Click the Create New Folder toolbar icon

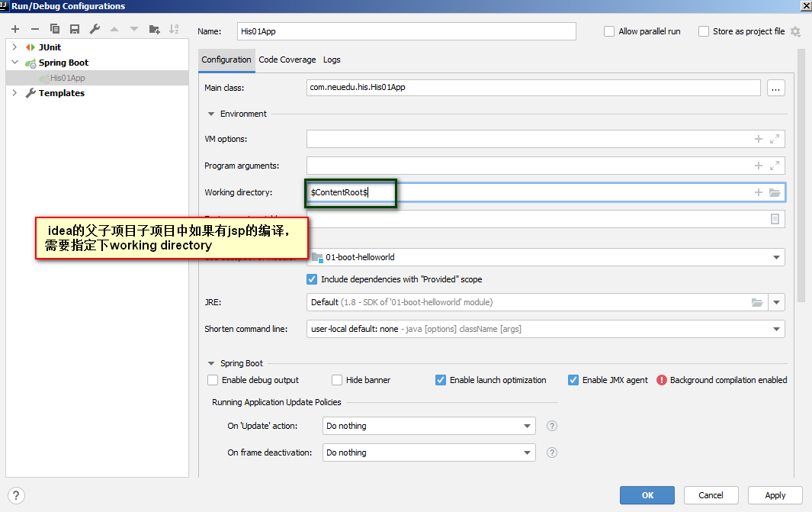pyautogui.click(x=154, y=29)
